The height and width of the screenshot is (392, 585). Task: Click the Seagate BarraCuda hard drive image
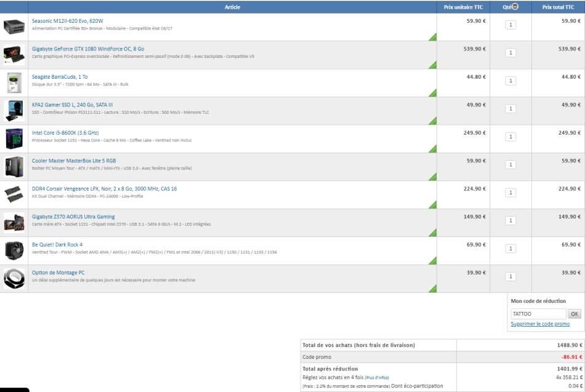tap(14, 83)
